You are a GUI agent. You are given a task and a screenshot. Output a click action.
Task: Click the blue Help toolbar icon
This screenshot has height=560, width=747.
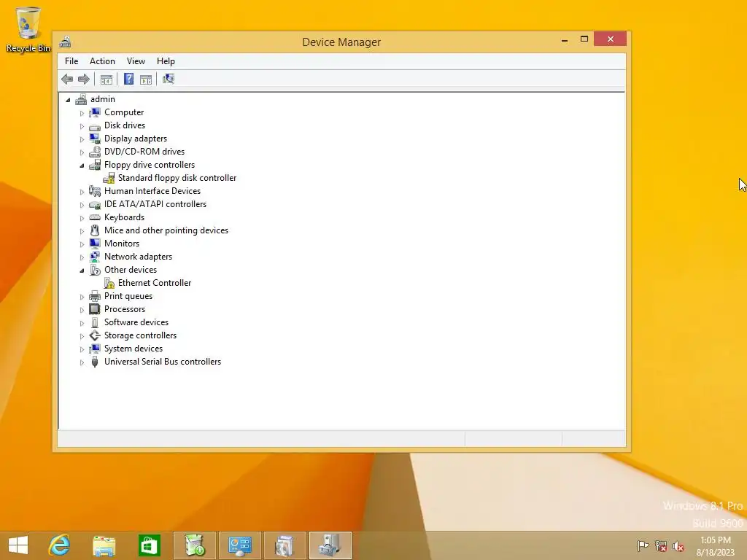[x=128, y=79]
